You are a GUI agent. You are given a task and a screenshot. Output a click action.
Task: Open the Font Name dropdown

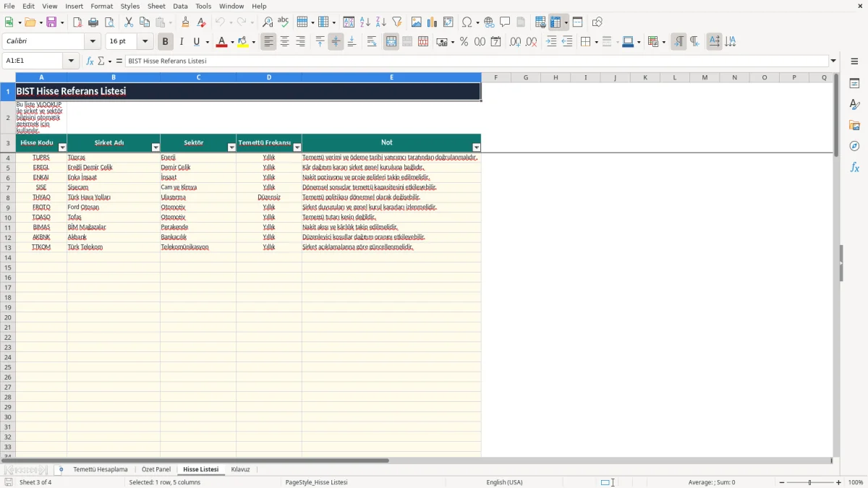click(x=93, y=42)
